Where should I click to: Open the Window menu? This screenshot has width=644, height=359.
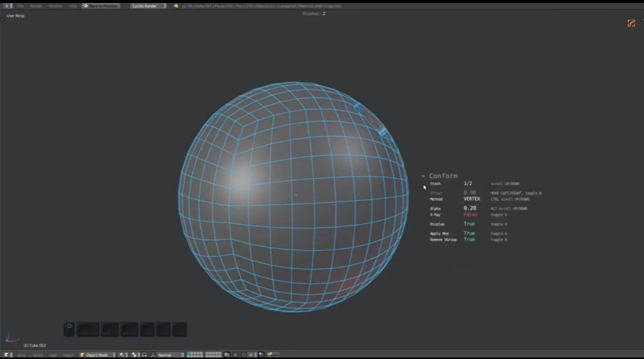55,6
